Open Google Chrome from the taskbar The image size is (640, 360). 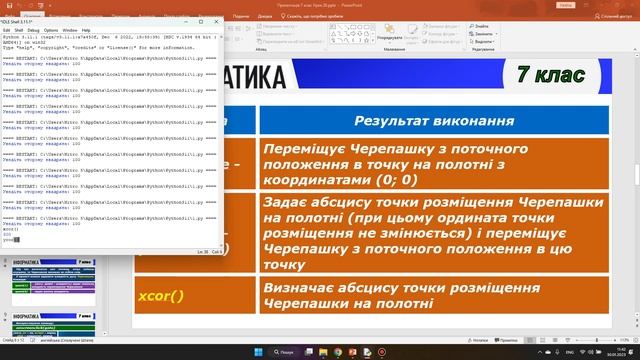(338, 352)
